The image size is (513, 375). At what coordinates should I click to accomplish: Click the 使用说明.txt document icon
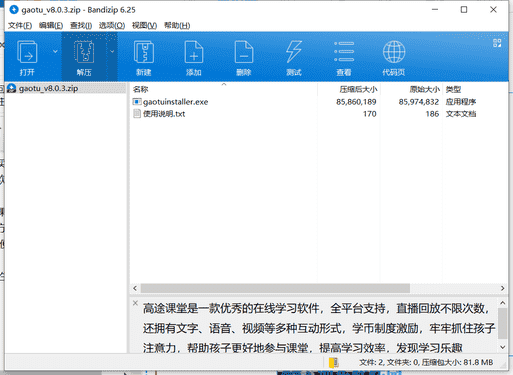coord(137,114)
